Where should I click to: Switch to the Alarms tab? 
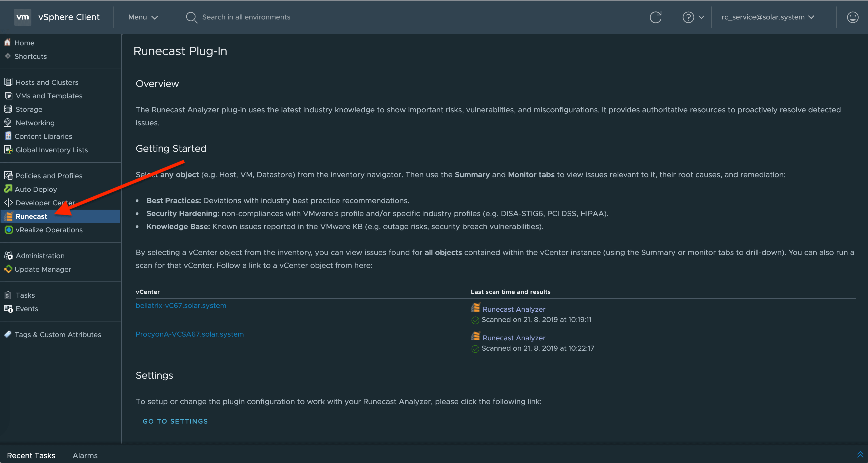click(x=85, y=455)
